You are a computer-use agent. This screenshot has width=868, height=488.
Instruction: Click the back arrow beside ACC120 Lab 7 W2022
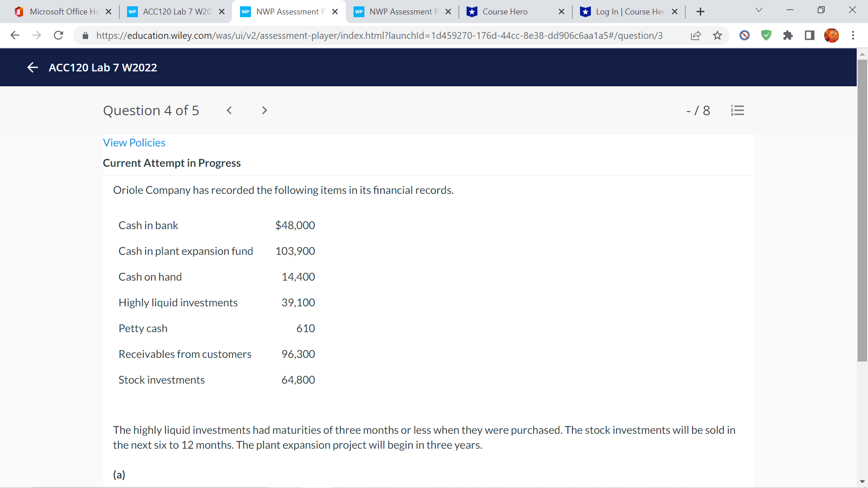pyautogui.click(x=33, y=67)
